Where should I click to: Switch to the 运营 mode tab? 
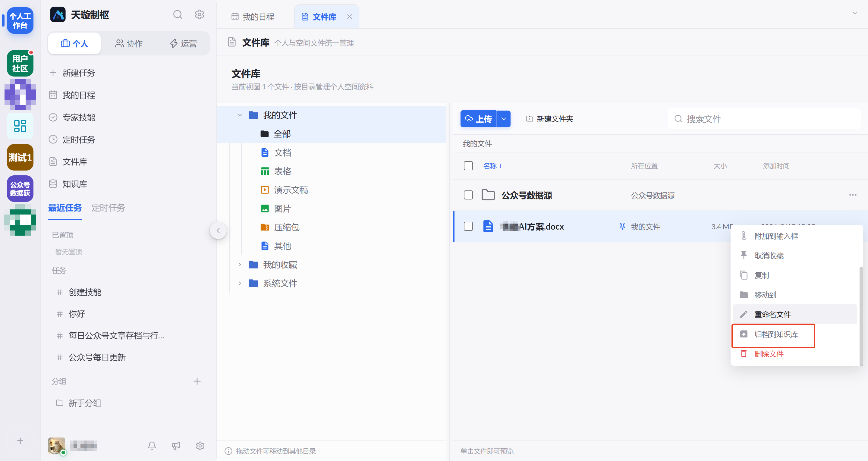pos(183,43)
